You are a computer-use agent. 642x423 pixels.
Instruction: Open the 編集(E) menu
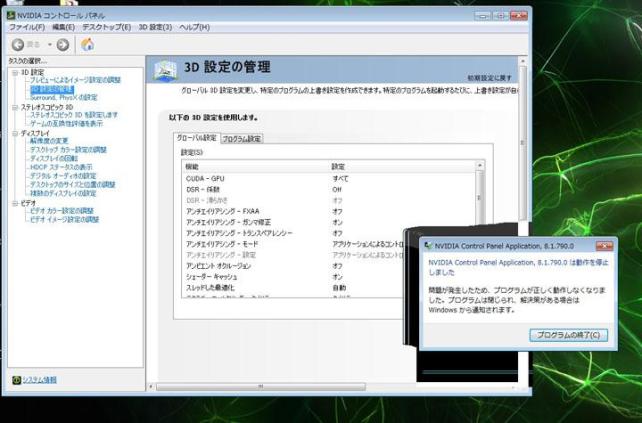(63, 27)
